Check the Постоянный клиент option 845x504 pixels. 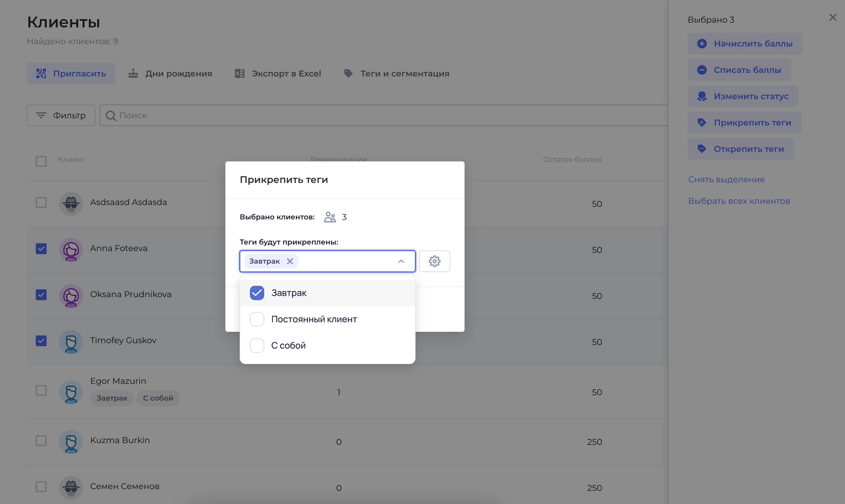click(257, 319)
